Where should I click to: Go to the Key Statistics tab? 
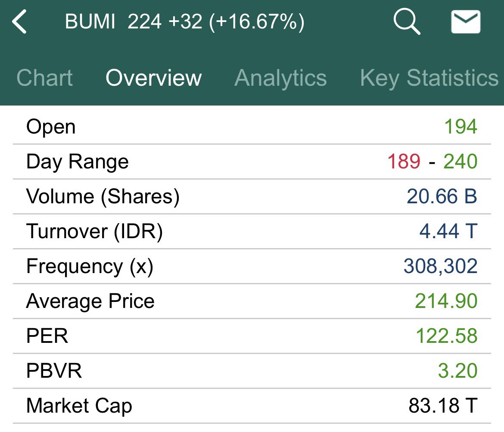[x=429, y=78]
